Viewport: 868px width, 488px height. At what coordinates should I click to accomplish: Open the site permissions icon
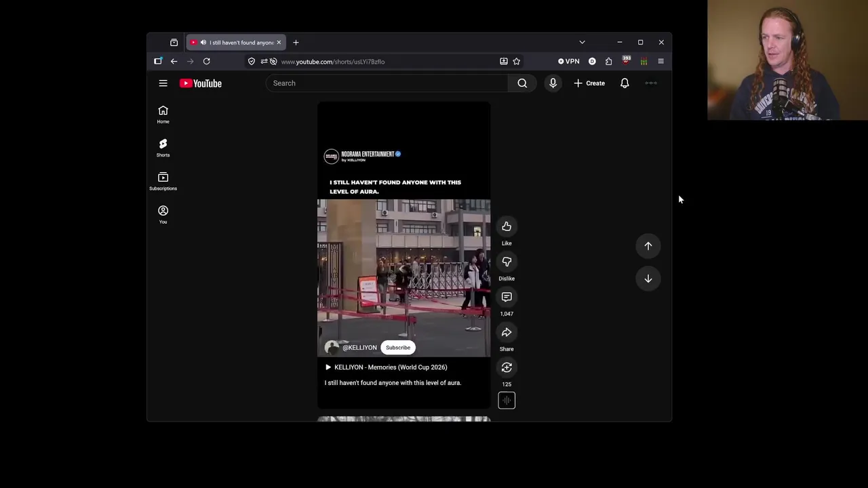[264, 62]
